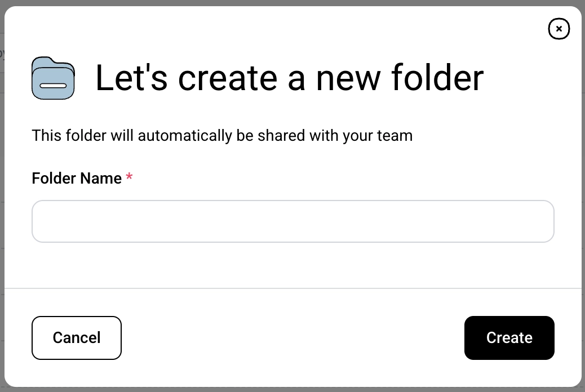Focus the empty folder name input
The image size is (585, 392).
(292, 221)
